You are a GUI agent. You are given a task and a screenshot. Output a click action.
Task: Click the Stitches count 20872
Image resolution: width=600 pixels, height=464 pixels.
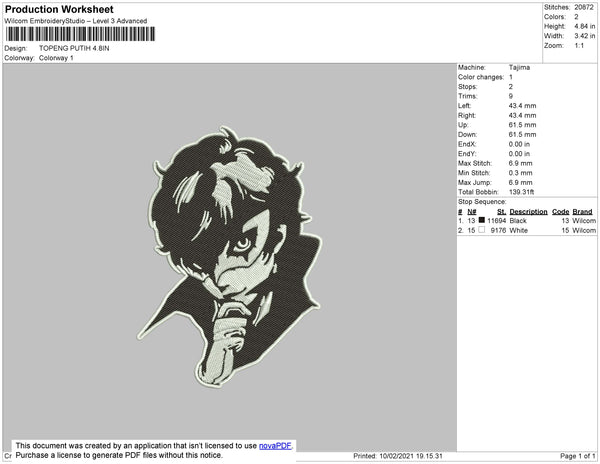tap(584, 7)
